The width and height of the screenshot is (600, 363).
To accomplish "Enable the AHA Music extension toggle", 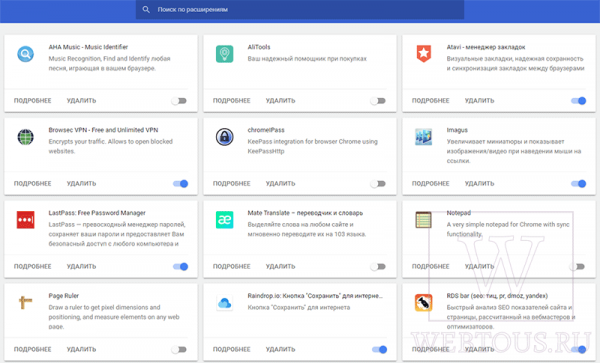I will [x=179, y=101].
